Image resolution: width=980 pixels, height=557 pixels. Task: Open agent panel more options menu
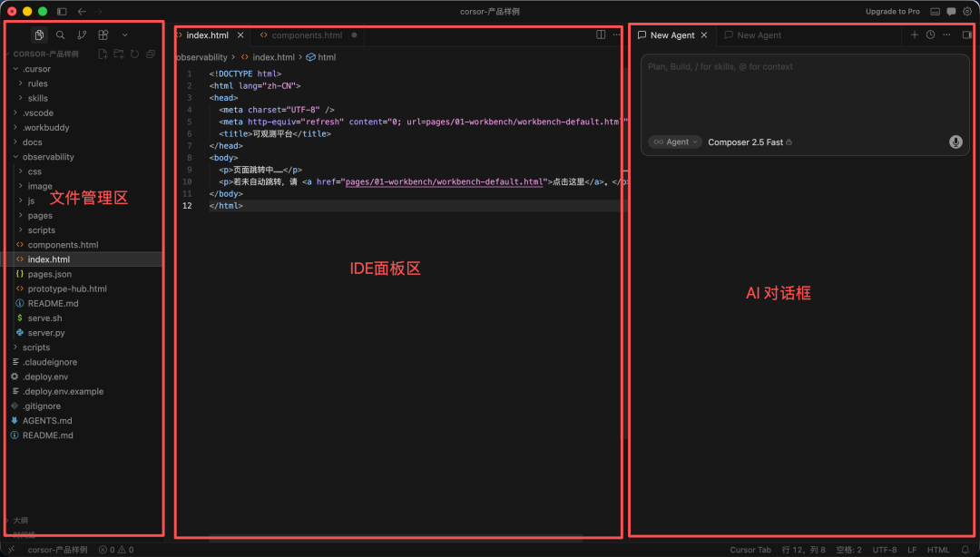click(946, 35)
